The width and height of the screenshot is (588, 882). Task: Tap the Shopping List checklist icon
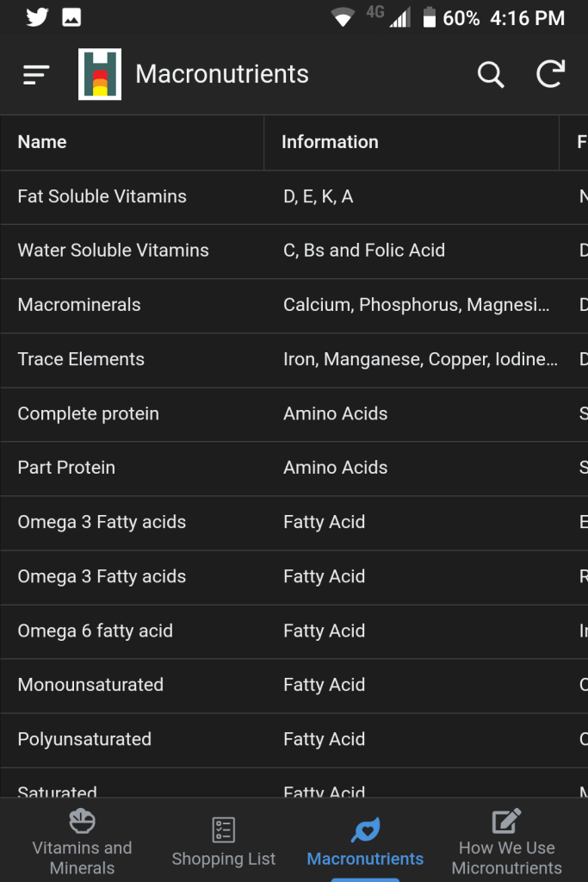(224, 829)
